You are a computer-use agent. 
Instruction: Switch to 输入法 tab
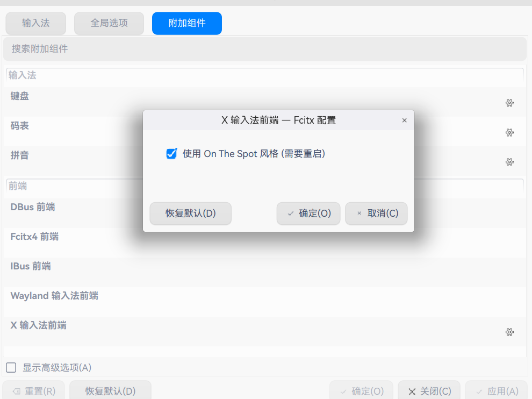[35, 23]
